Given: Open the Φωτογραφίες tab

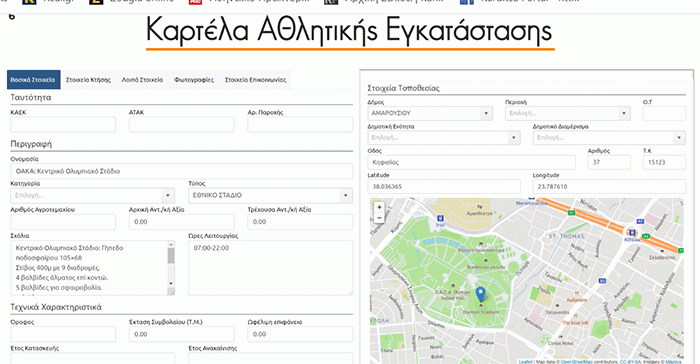Looking at the screenshot, I should coord(194,79).
